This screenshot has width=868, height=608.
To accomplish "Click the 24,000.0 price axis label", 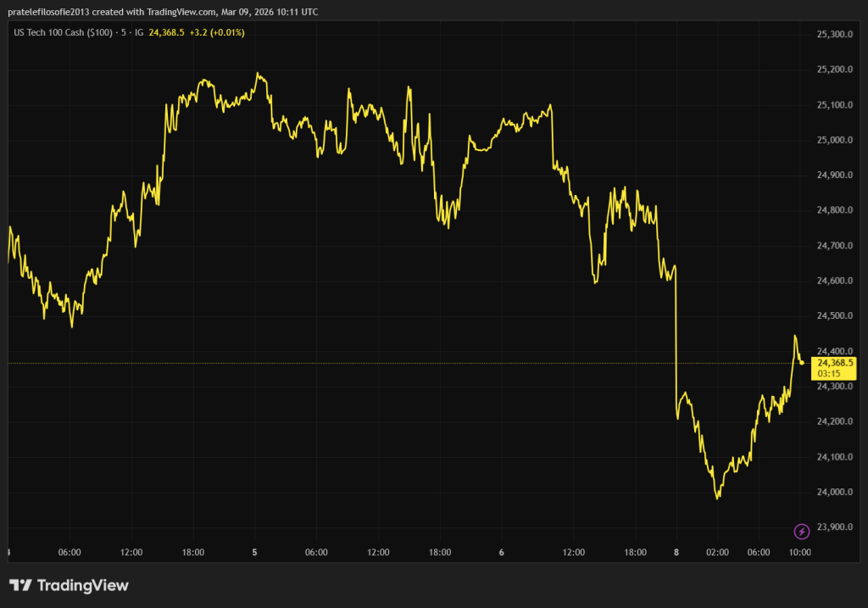I will (x=833, y=492).
